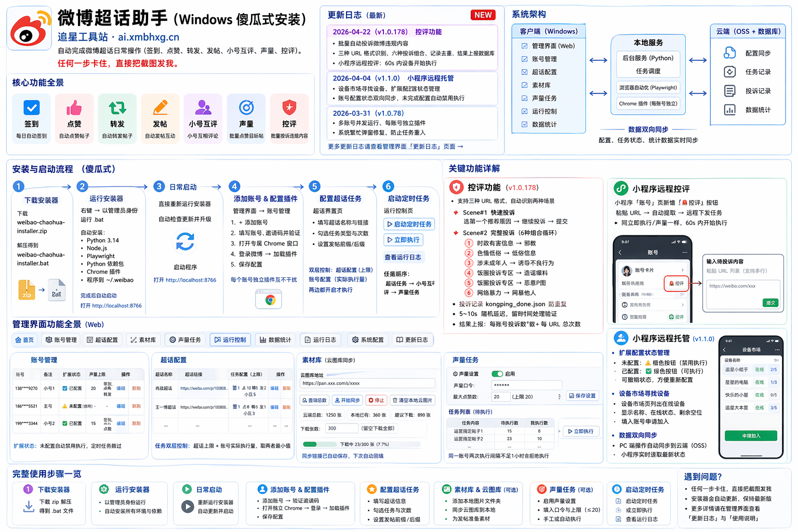Expand the 账号卡片 chevron in phone mockup
This screenshot has height=532, width=798.
(x=683, y=270)
